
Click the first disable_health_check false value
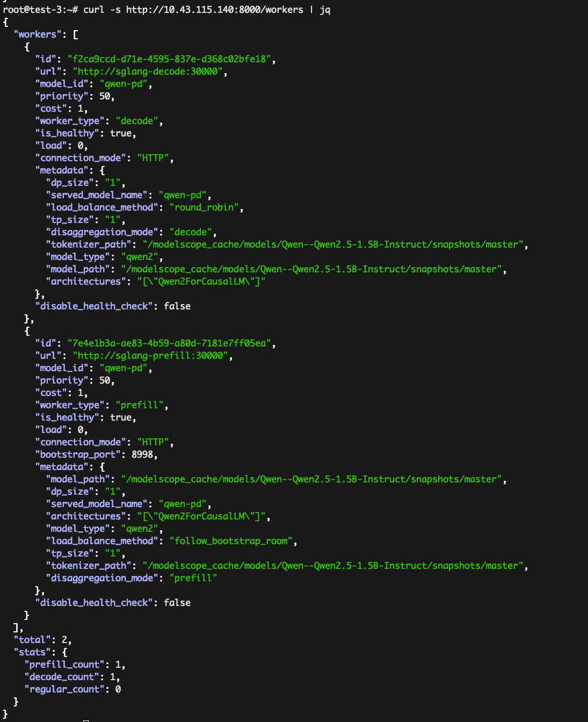177,306
